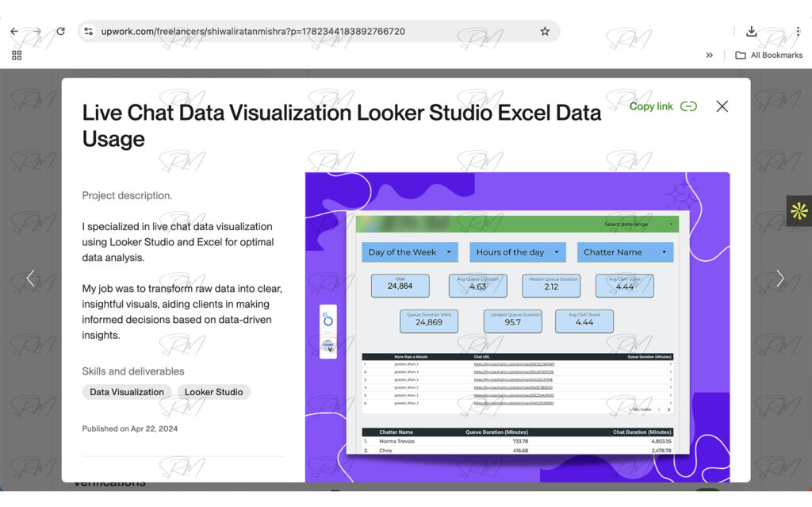Open the dashboard preview image
The height and width of the screenshot is (507, 812).
[x=517, y=327]
